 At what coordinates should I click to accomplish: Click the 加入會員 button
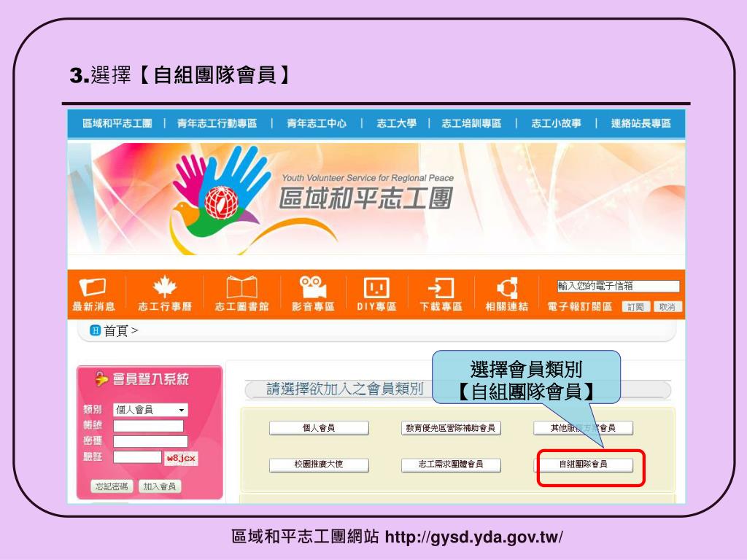click(160, 486)
